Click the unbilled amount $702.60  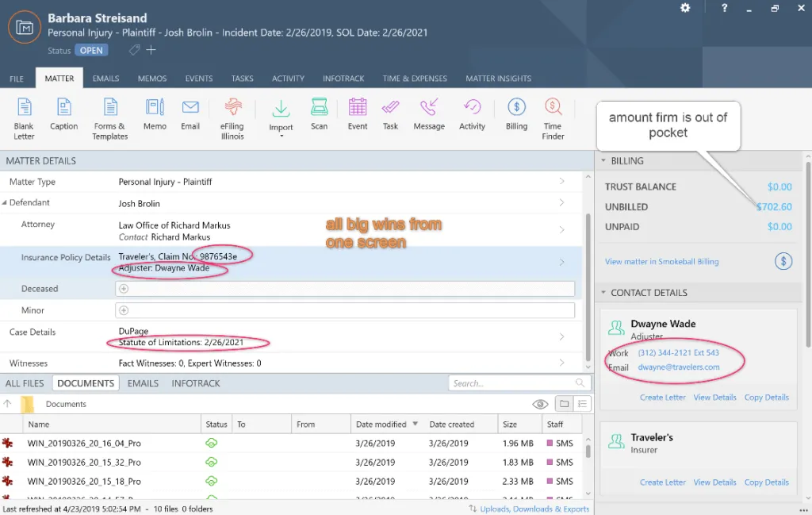pyautogui.click(x=774, y=207)
